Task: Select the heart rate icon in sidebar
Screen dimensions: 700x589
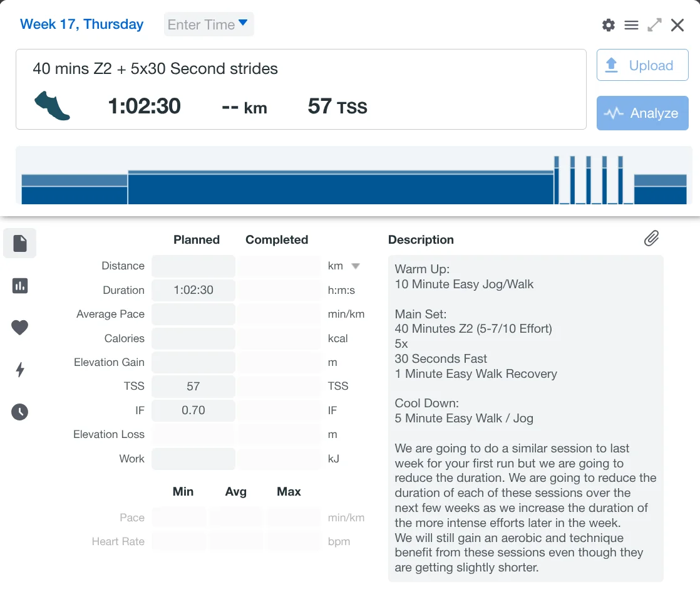Action: pyautogui.click(x=20, y=328)
